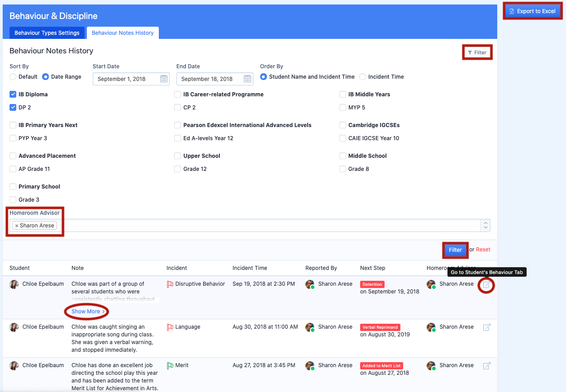
Task: Click the Export to Excel button
Action: pyautogui.click(x=533, y=11)
